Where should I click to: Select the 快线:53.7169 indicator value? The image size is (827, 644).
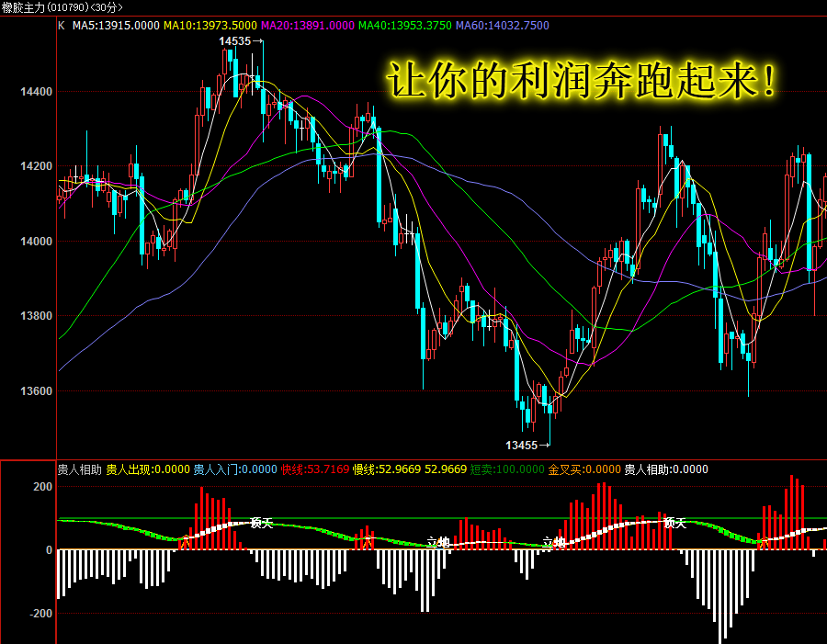click(x=315, y=469)
